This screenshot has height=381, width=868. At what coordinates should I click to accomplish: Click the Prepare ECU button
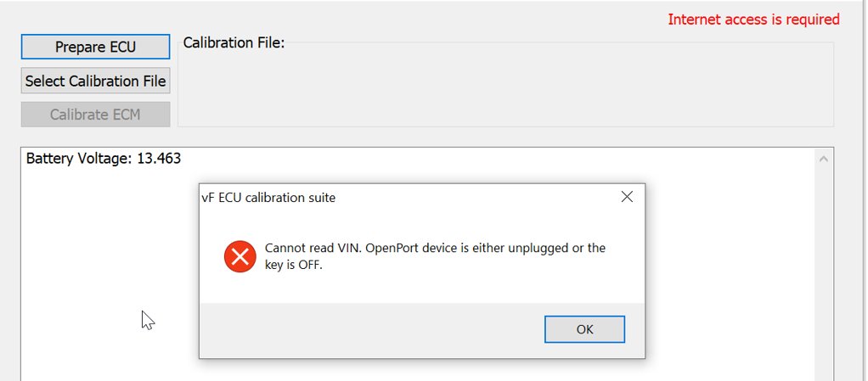95,47
